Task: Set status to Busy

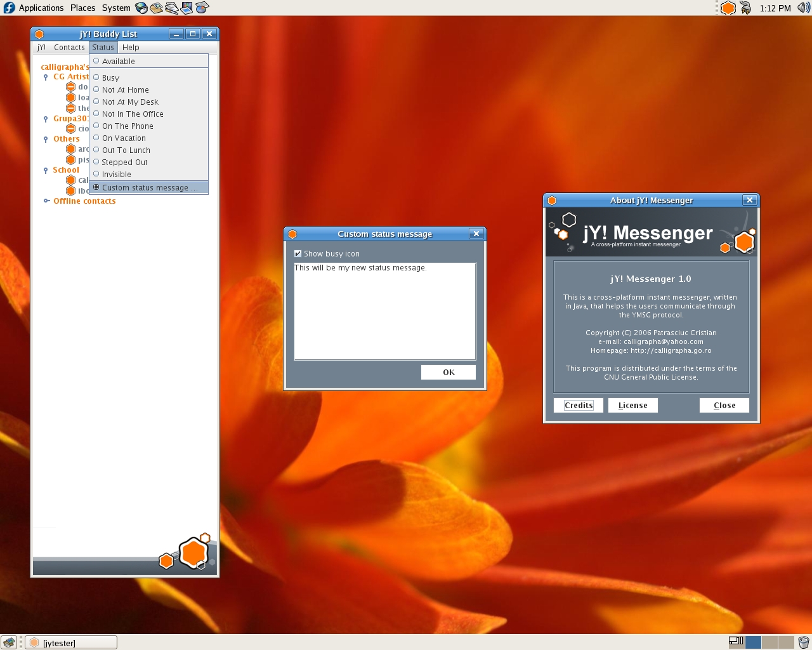Action: (148, 77)
